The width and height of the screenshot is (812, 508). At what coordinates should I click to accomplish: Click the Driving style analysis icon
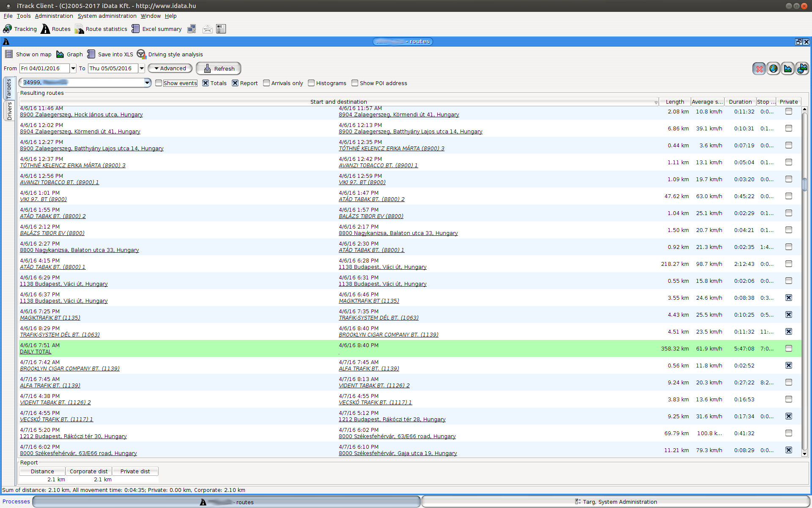click(141, 54)
